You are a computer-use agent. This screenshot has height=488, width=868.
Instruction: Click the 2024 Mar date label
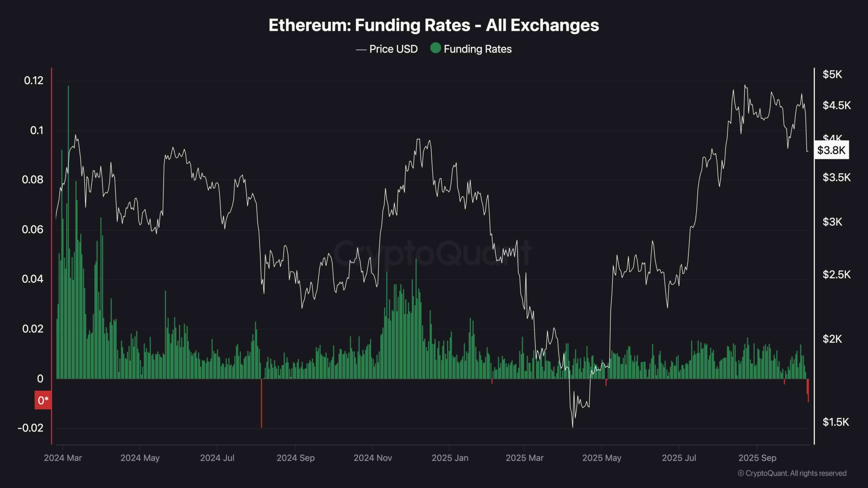(63, 458)
